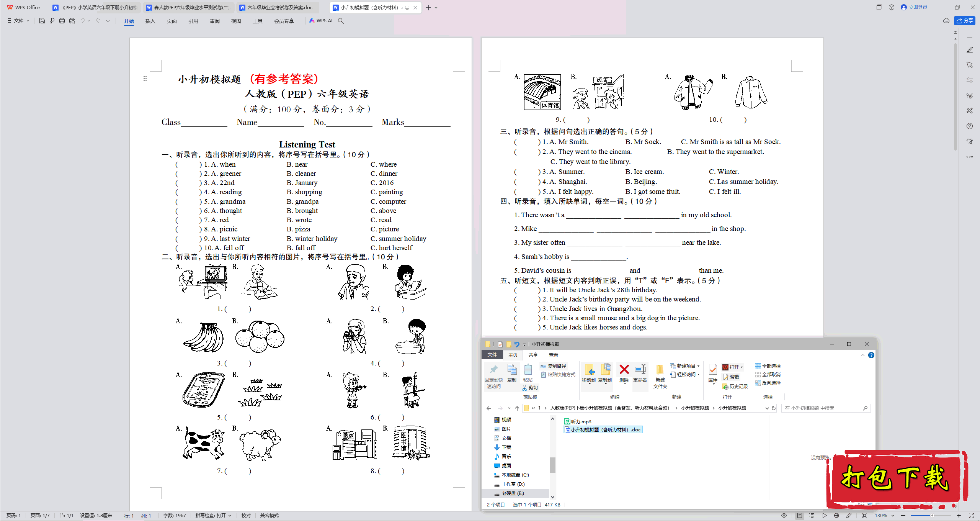Switch to 页面 ribbon tab

pos(171,21)
